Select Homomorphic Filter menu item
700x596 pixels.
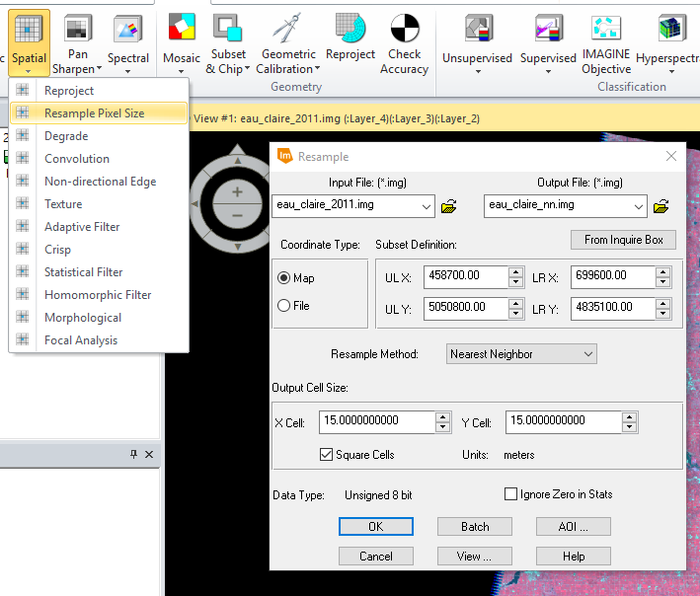(x=99, y=295)
